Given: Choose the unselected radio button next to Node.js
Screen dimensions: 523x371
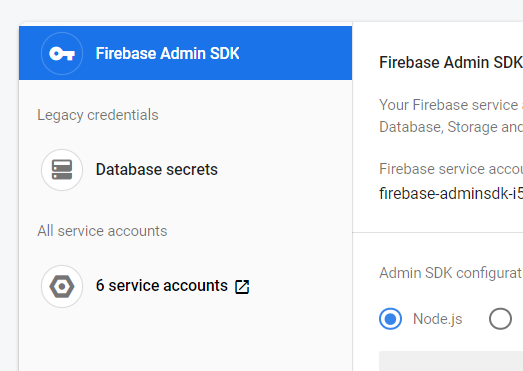Looking at the screenshot, I should (x=500, y=319).
